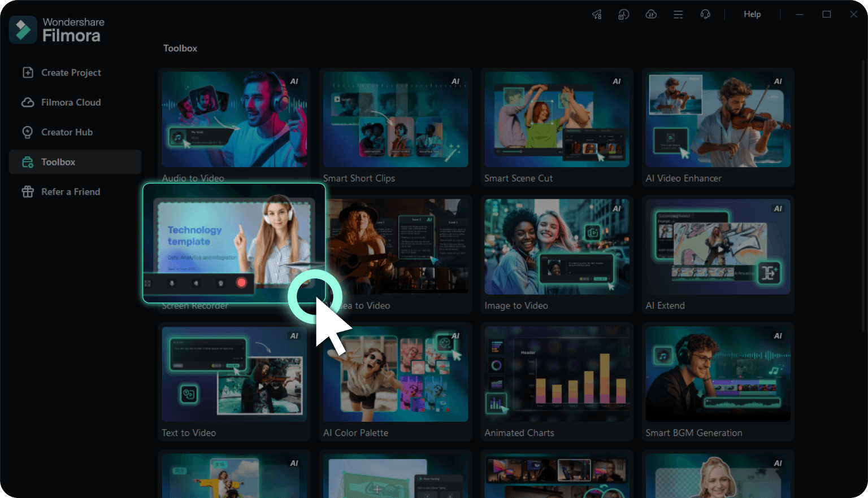Screen dimensions: 868x498
Task: Click the Text to Video label
Action: 189,433
